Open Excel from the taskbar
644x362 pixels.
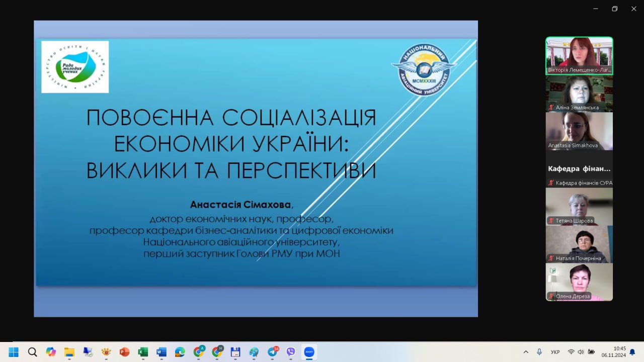(143, 352)
